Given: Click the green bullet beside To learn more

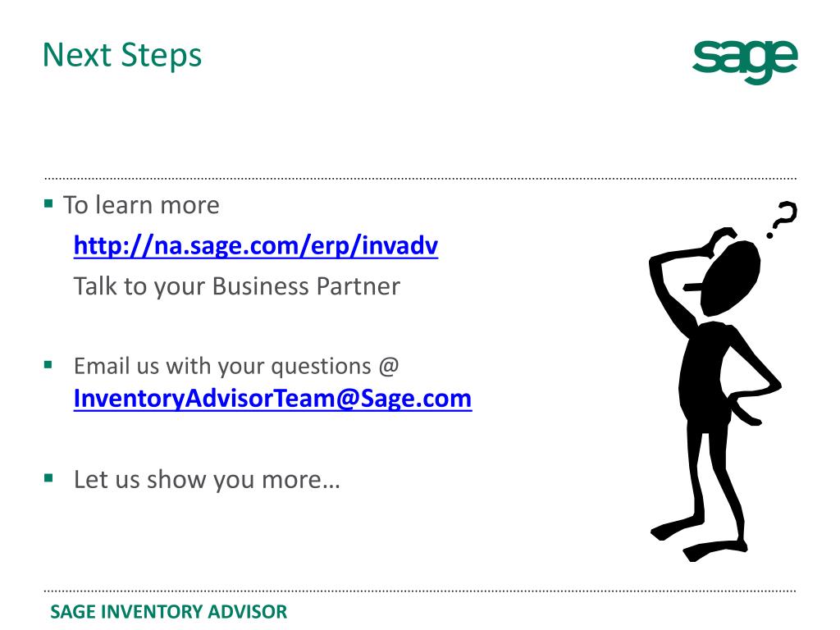Looking at the screenshot, I should coord(48,203).
